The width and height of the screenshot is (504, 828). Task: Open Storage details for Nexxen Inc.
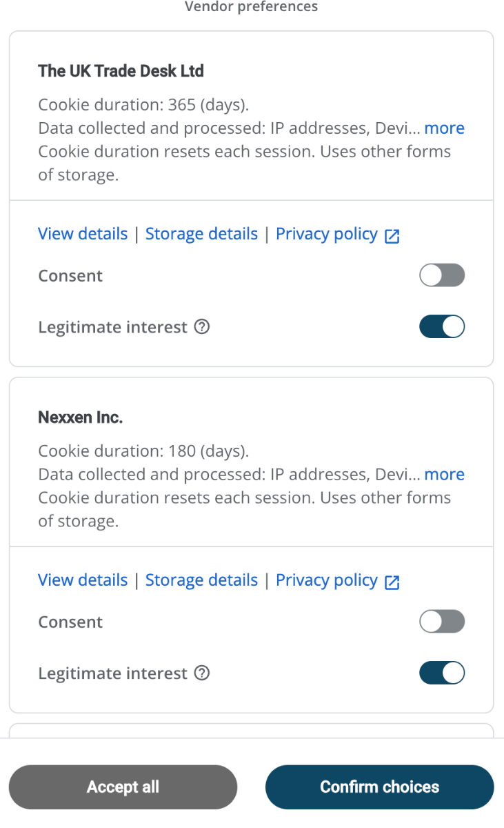[x=201, y=581]
